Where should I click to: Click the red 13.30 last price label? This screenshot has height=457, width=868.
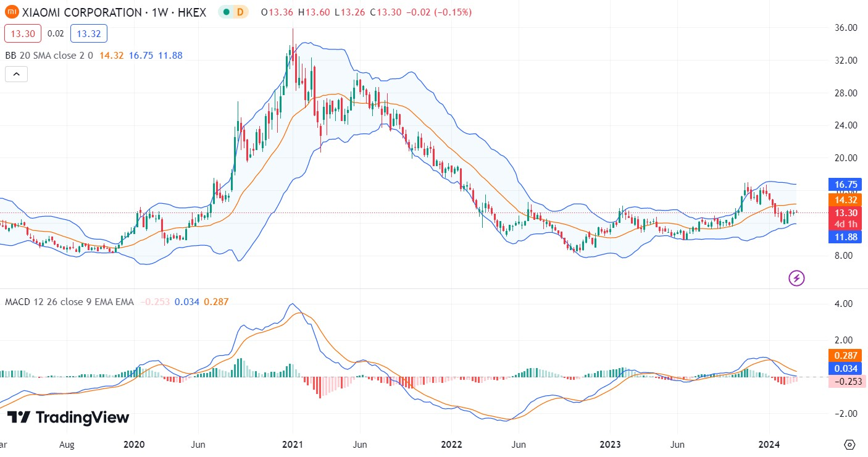(x=845, y=212)
